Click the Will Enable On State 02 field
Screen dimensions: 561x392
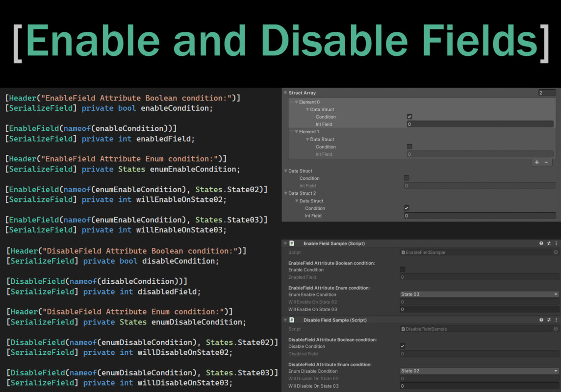[479, 302]
